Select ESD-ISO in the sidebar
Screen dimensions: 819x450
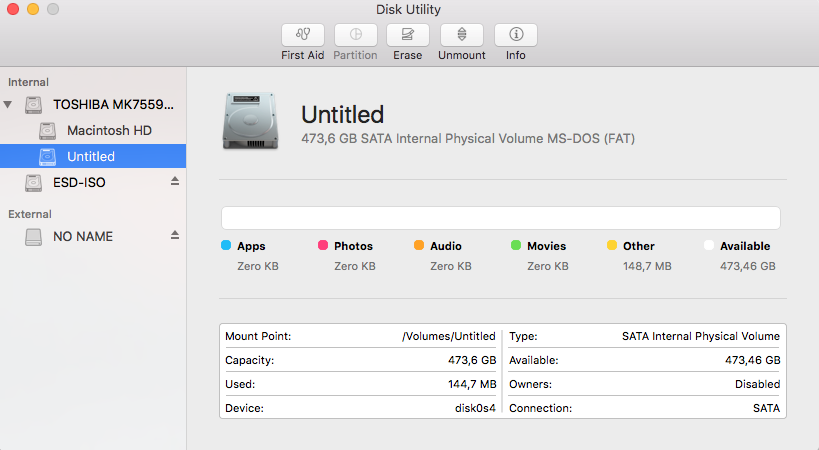[x=79, y=182]
